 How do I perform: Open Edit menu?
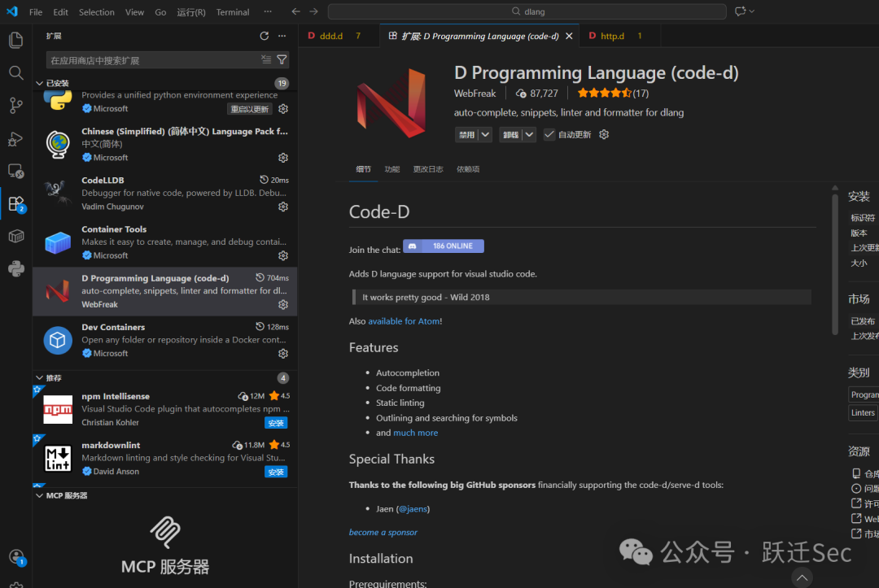click(x=60, y=11)
